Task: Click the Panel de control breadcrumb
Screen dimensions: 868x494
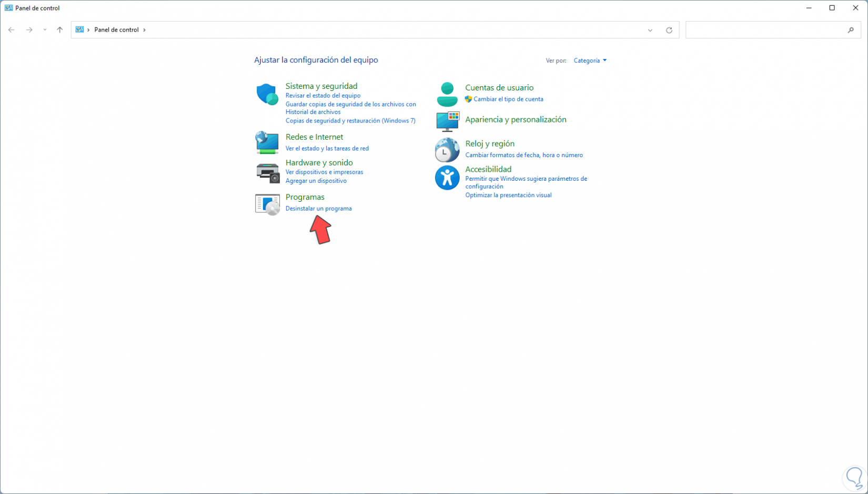Action: tap(116, 30)
